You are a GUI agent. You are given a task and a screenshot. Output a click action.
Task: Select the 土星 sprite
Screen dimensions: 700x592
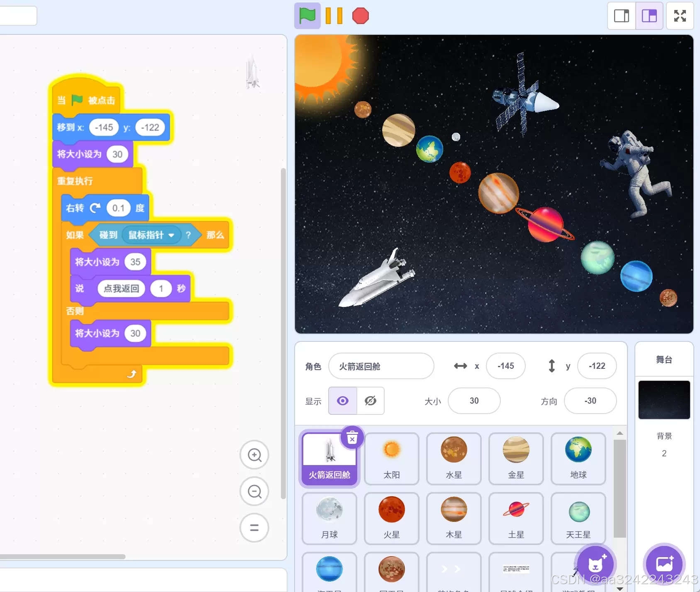pyautogui.click(x=516, y=518)
